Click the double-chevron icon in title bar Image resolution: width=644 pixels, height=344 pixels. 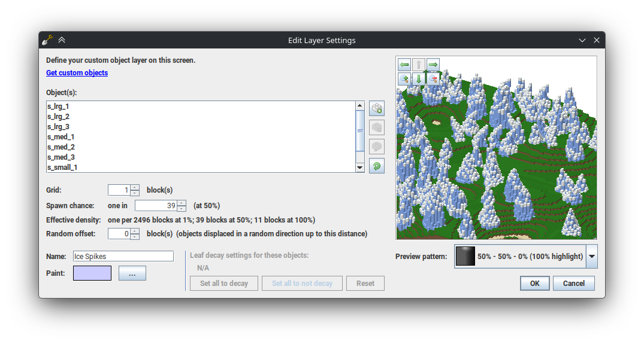(62, 40)
